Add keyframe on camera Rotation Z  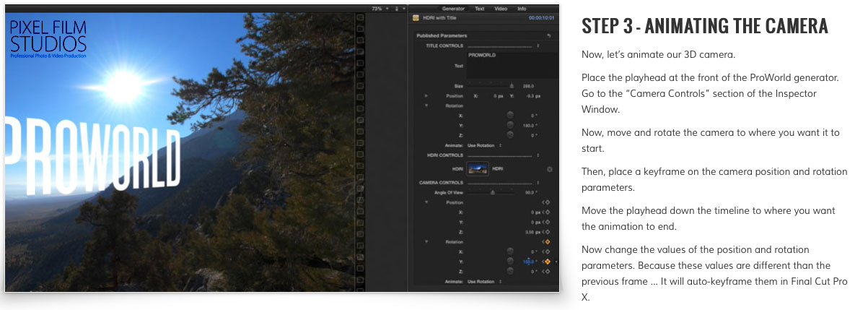tap(546, 271)
